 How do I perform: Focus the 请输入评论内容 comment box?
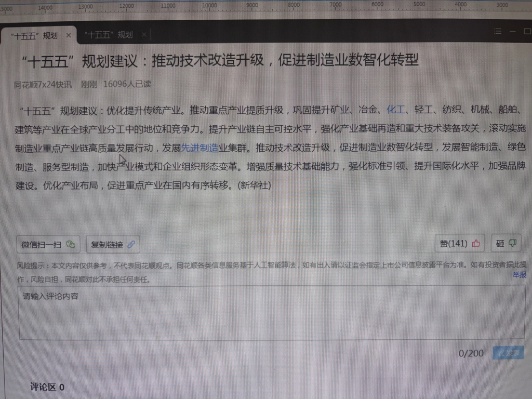point(272,312)
